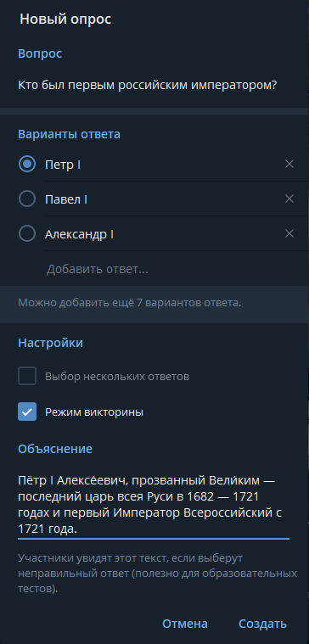Edit the Петр I answer text
Screen dimensions: 309x644
(163, 165)
